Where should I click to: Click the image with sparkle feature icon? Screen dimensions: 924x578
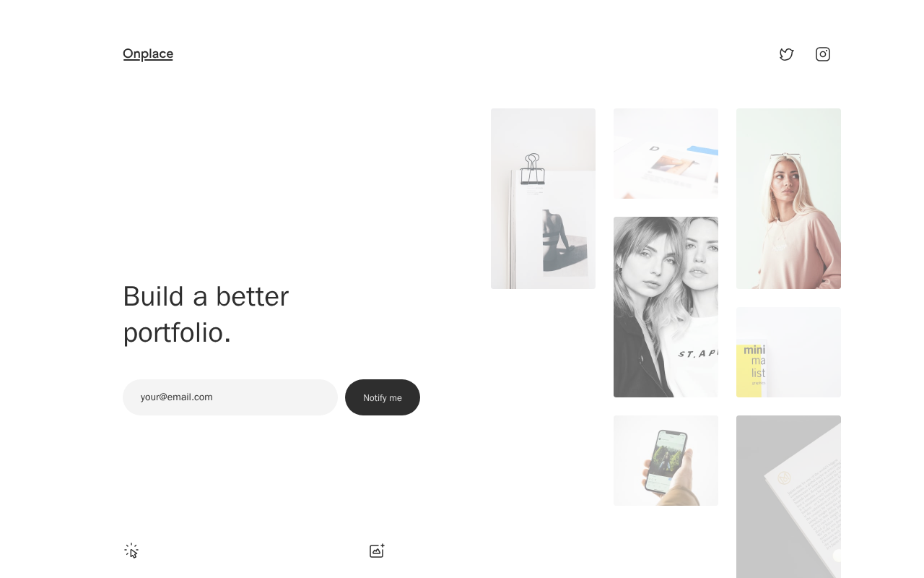click(x=377, y=551)
